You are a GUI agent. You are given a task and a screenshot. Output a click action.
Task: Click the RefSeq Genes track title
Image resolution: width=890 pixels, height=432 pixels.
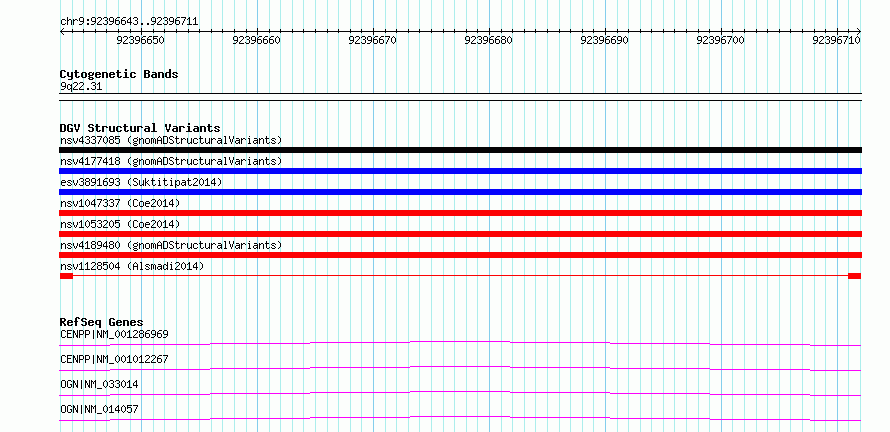102,322
